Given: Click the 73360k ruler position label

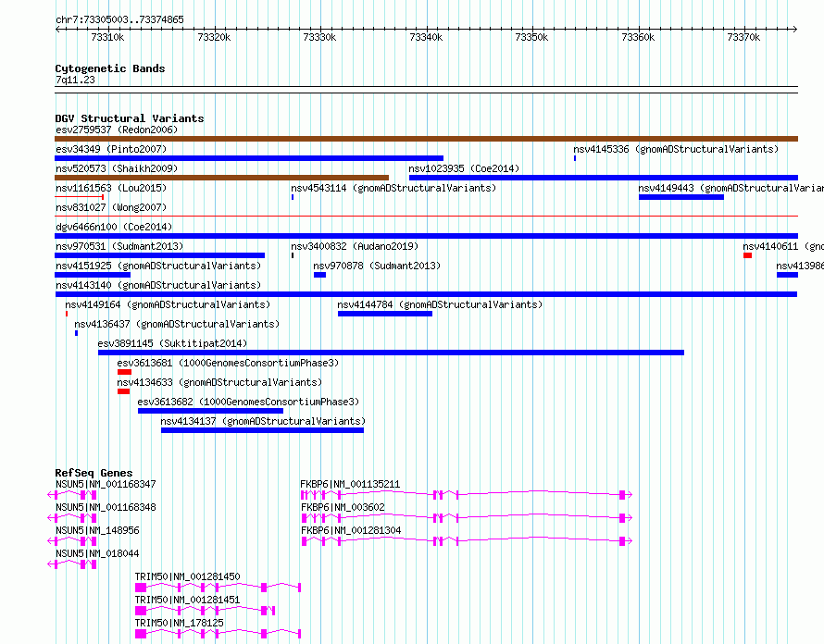Looking at the screenshot, I should click(x=638, y=37).
